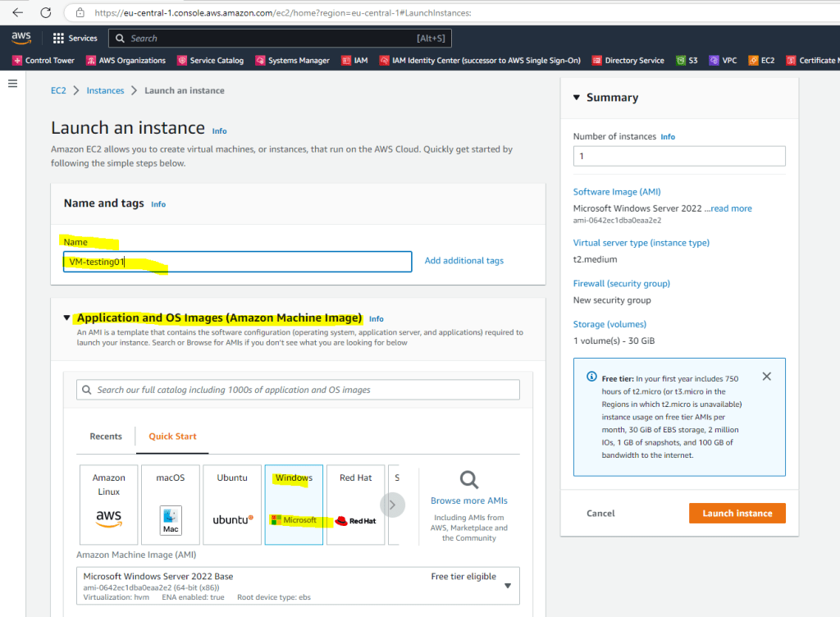Click the browser back arrow

tap(18, 12)
